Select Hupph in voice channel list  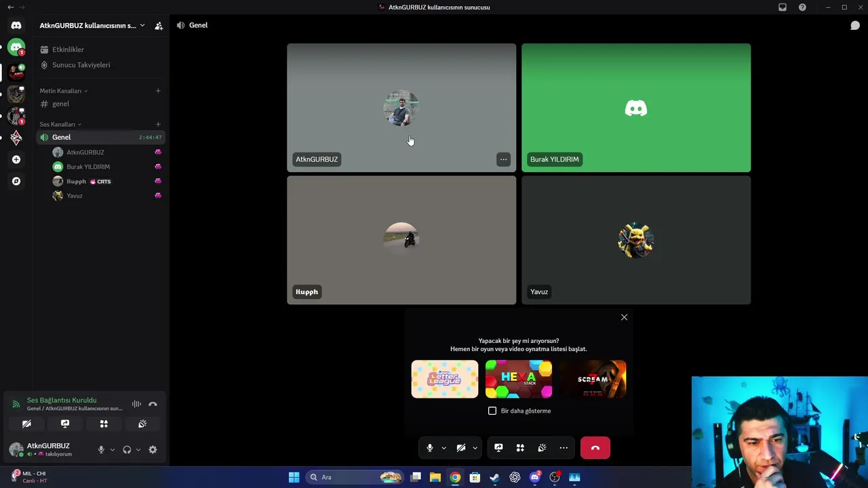tap(107, 182)
